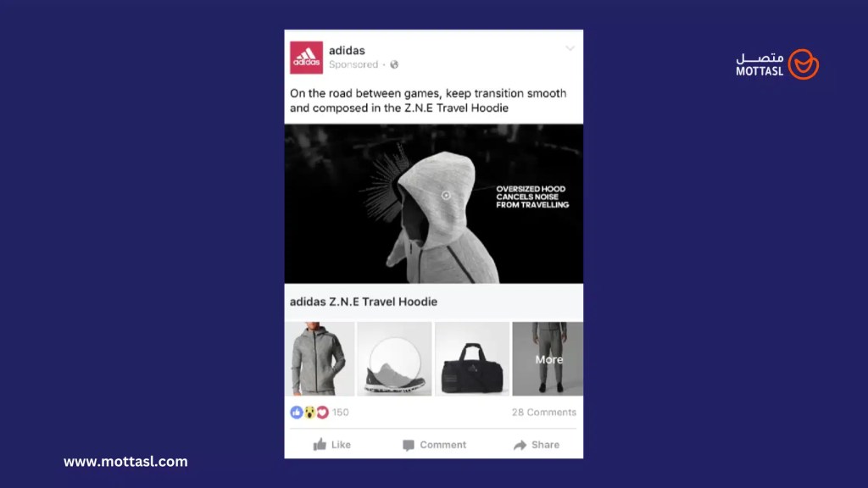Open the adidas page name link
This screenshot has height=488, width=868.
point(347,50)
